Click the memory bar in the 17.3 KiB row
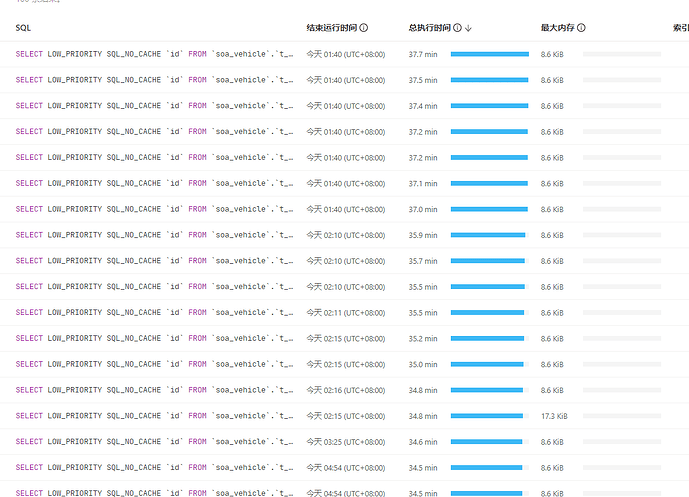Image resolution: width=689 pixels, height=497 pixels. pos(622,416)
